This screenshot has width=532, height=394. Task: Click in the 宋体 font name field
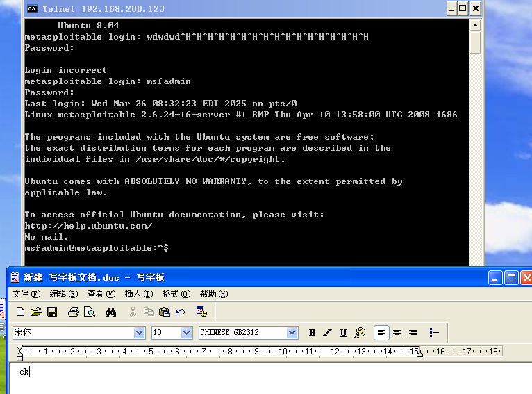pos(74,333)
